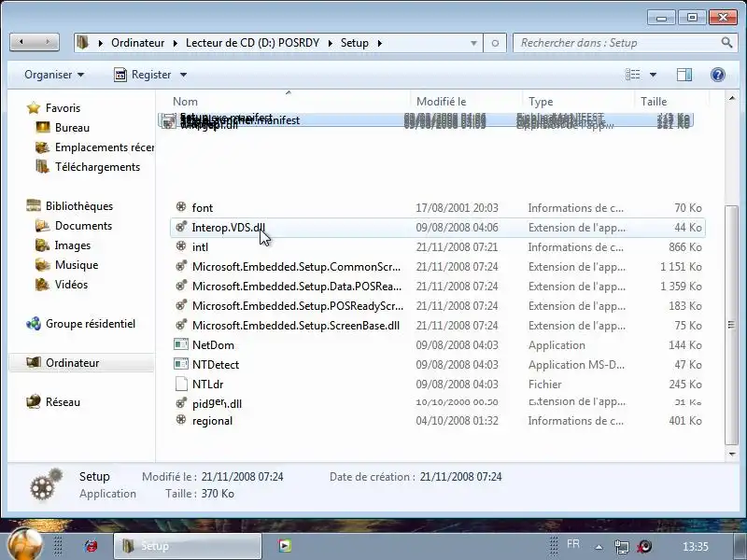Click the Back navigation arrow
The image size is (747, 560).
pos(21,42)
